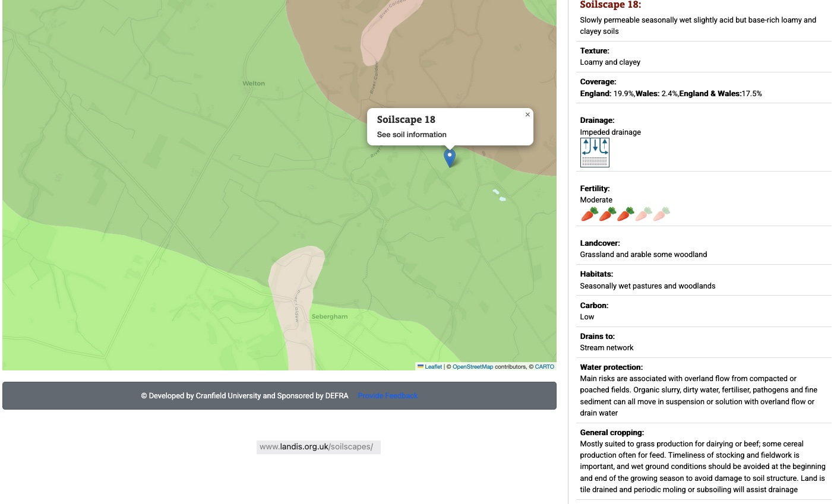Click the Leaflet flag icon in attribution
The image size is (834, 504).
[421, 367]
